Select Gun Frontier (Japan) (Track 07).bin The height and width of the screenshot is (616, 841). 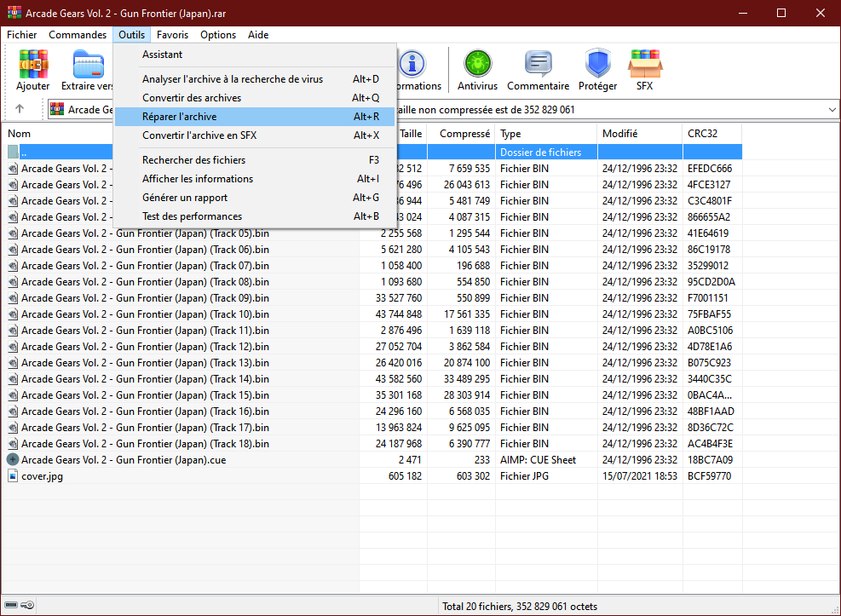pyautogui.click(x=146, y=265)
